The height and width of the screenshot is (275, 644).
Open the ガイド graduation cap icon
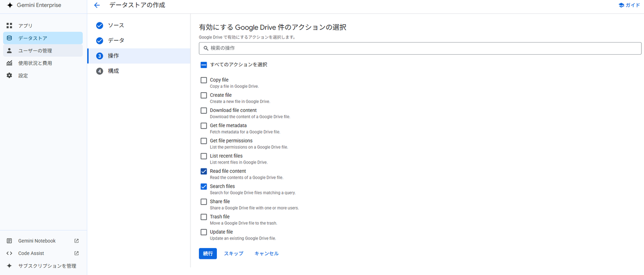(621, 5)
